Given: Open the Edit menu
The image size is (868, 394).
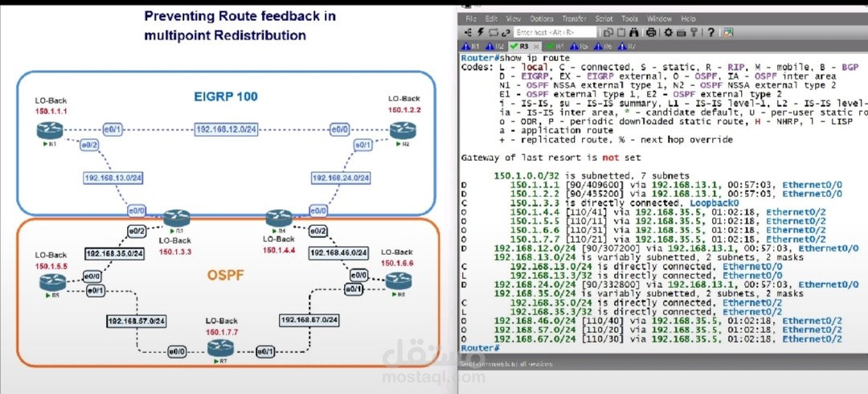Looking at the screenshot, I should tap(491, 18).
